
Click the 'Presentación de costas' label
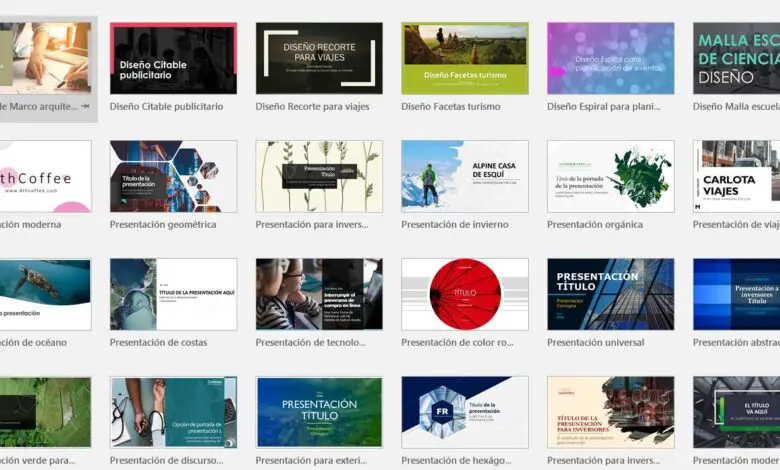coord(158,342)
